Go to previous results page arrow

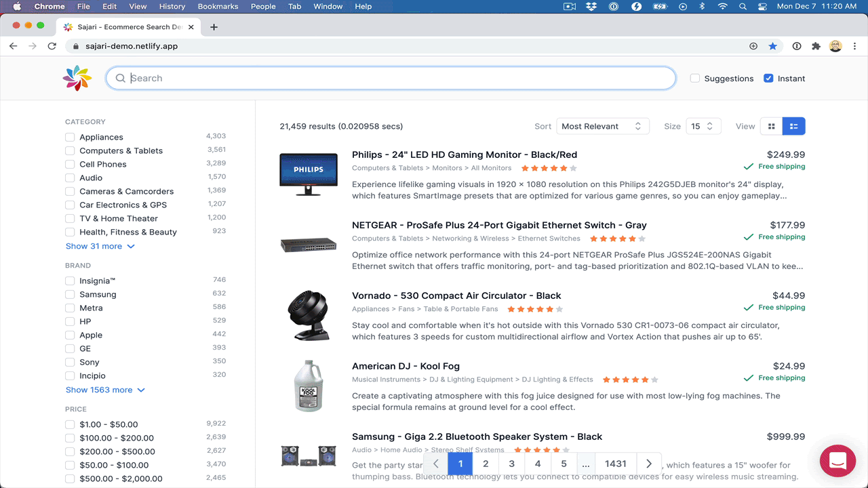[436, 464]
